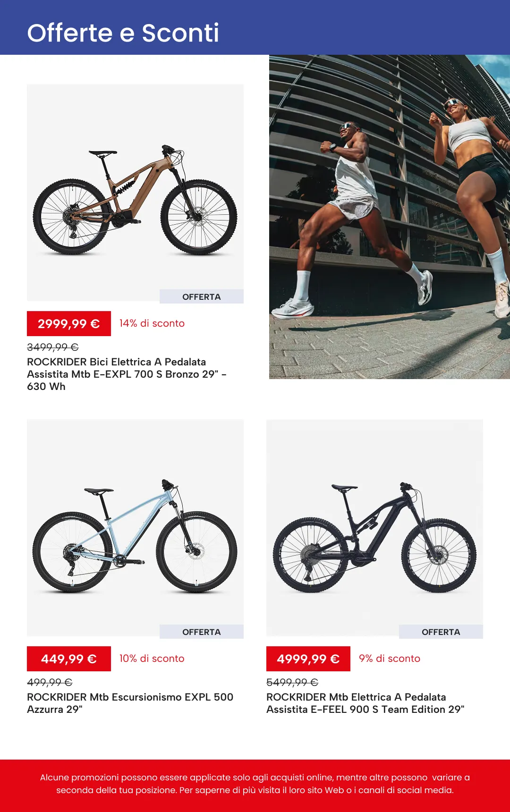The height and width of the screenshot is (812, 510).
Task: Open ROCKRIDER Mtb Escursionismo EXPL 500 title
Action: click(130, 703)
